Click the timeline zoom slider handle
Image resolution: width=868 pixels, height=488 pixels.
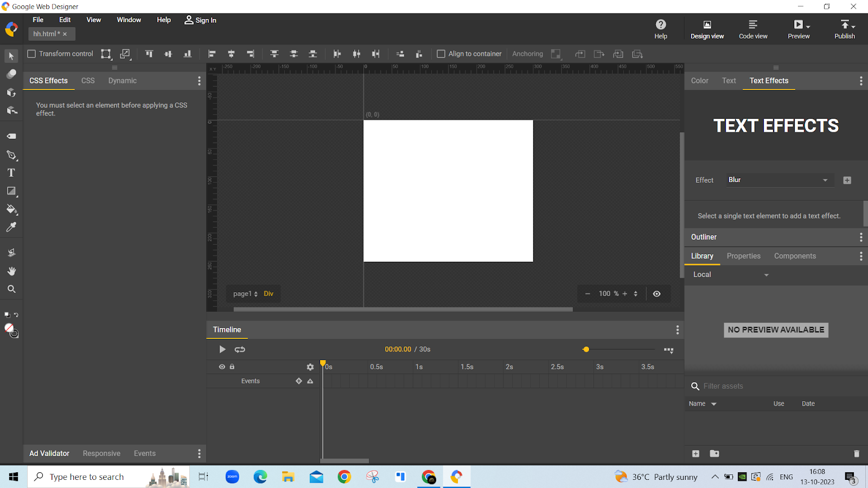[x=586, y=350]
